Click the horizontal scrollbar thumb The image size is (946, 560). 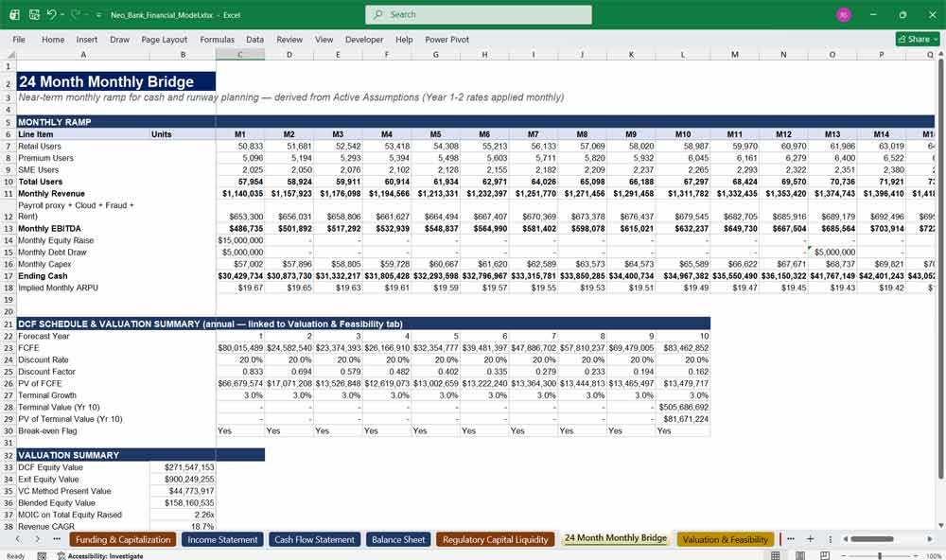coord(872,539)
